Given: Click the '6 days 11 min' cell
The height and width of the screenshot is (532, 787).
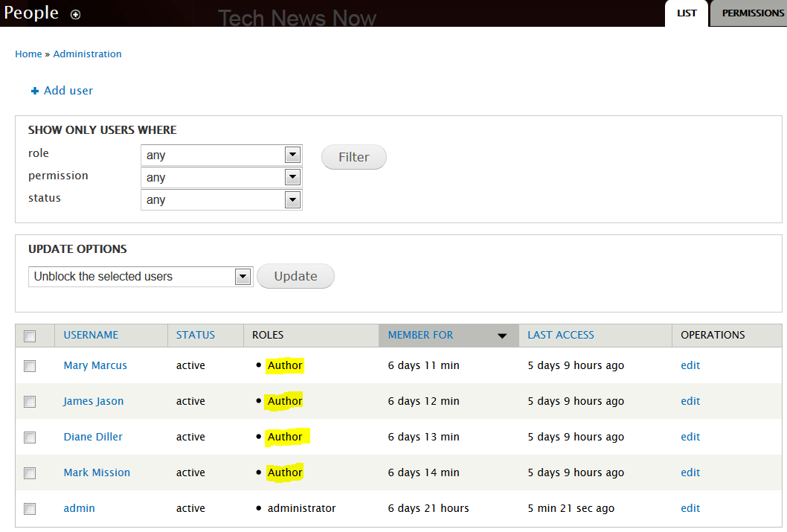Looking at the screenshot, I should (423, 365).
